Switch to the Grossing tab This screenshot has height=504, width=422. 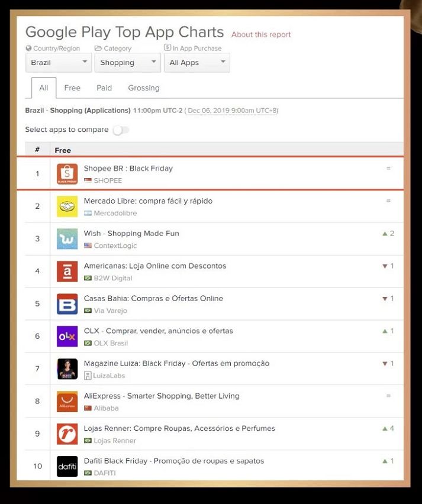tap(144, 88)
